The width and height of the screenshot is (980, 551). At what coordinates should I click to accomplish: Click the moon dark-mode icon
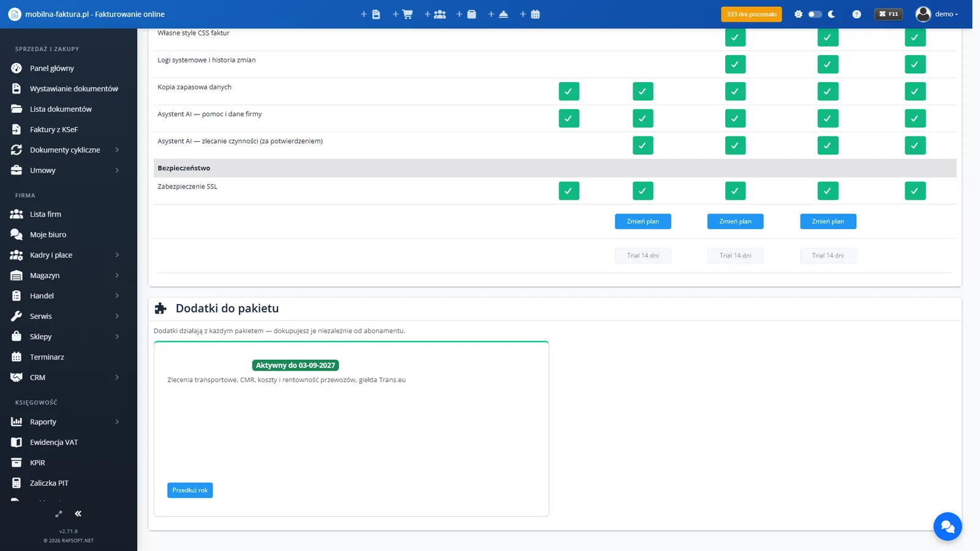point(831,14)
